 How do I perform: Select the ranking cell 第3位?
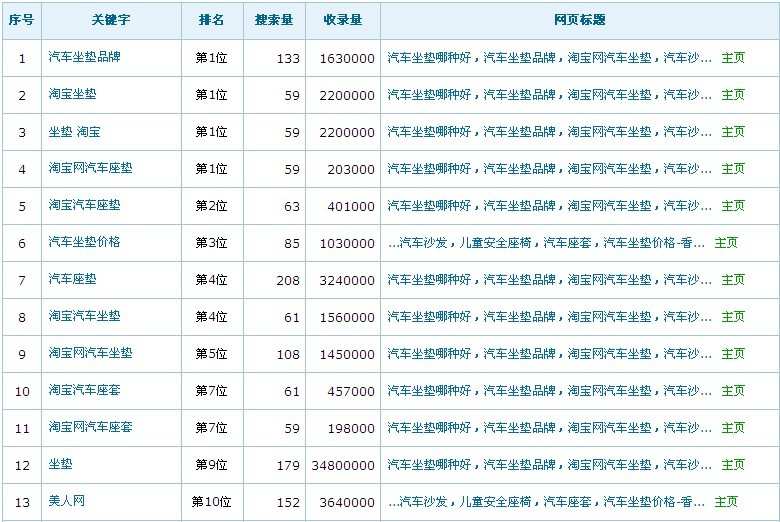coord(211,243)
